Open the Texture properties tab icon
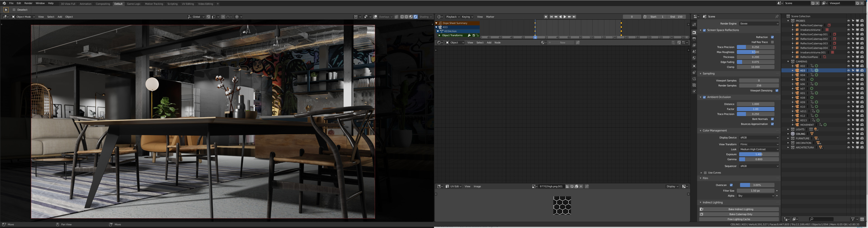The height and width of the screenshot is (228, 868). pos(694,85)
